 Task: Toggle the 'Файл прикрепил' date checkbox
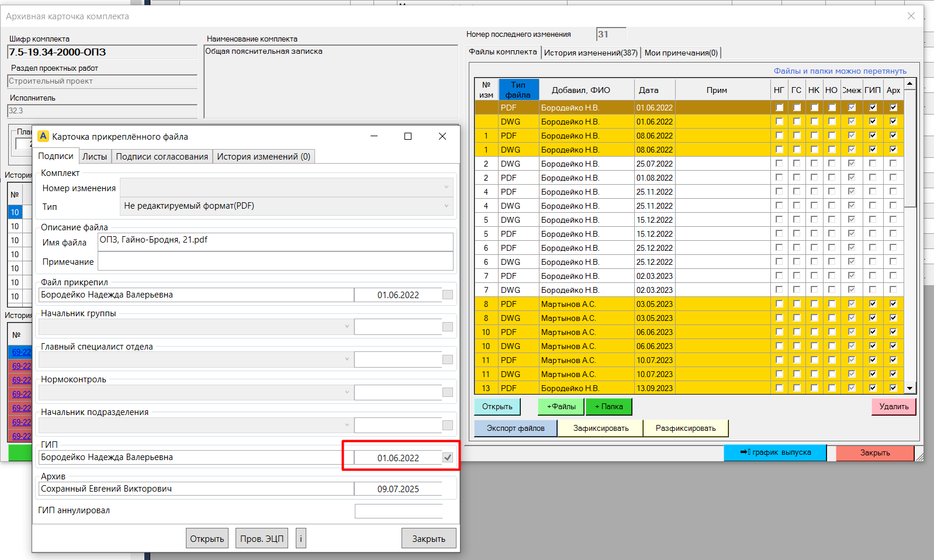(448, 295)
